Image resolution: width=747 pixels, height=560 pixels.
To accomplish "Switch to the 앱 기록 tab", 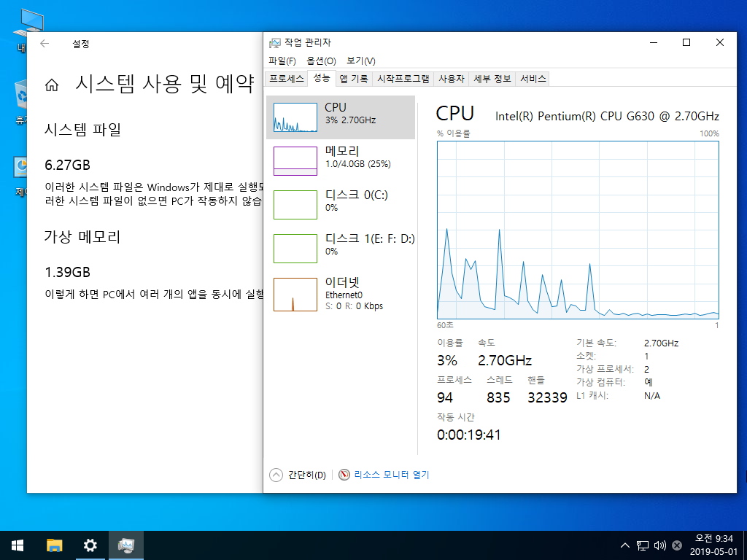I will [x=354, y=79].
